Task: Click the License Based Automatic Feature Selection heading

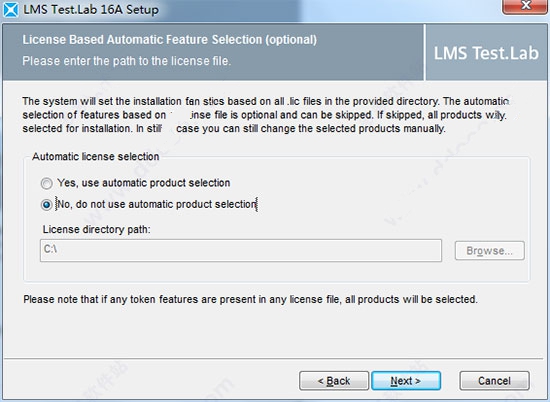Action: coord(169,40)
